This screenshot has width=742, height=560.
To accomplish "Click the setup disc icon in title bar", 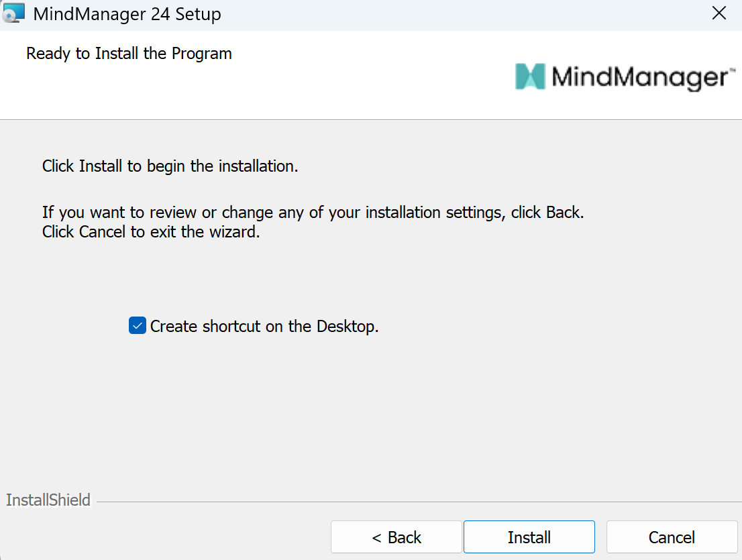I will pyautogui.click(x=13, y=13).
